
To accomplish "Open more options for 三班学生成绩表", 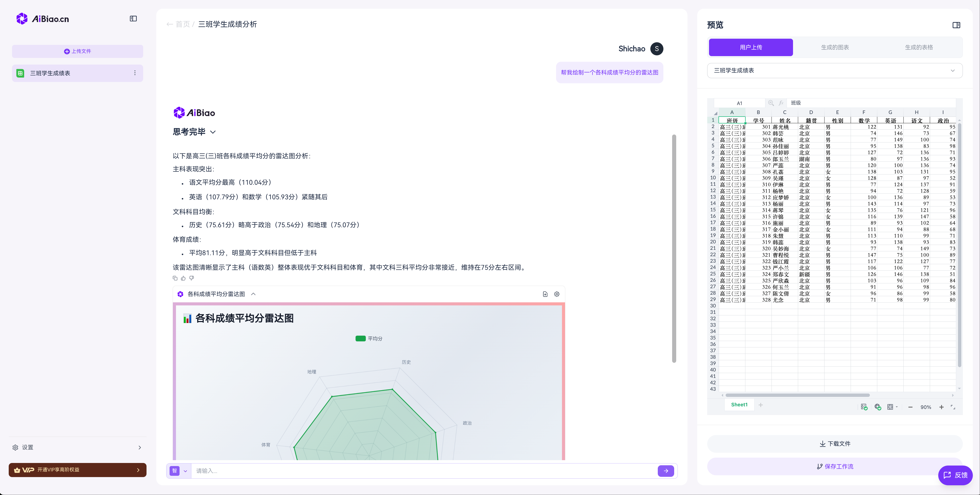I will pyautogui.click(x=135, y=73).
